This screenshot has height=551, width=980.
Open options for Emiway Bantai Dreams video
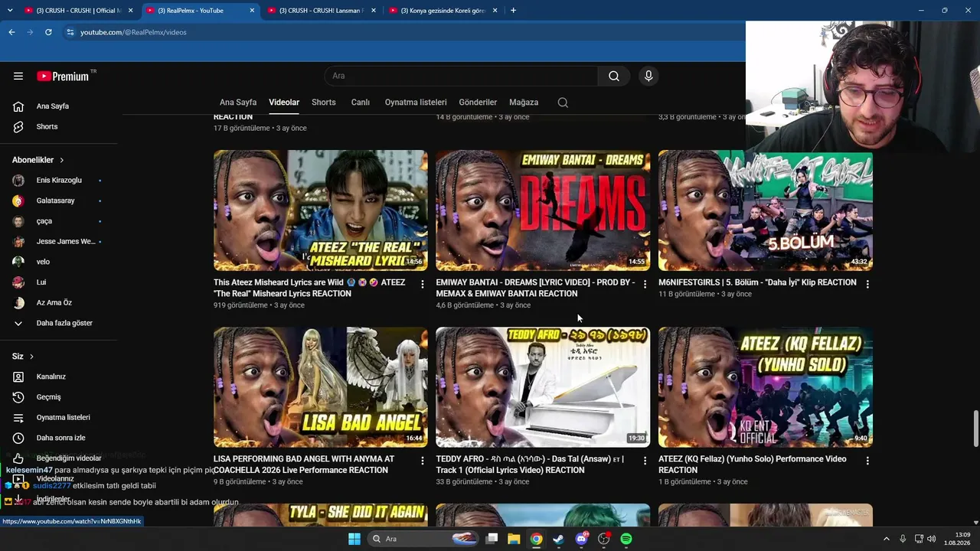(x=645, y=284)
